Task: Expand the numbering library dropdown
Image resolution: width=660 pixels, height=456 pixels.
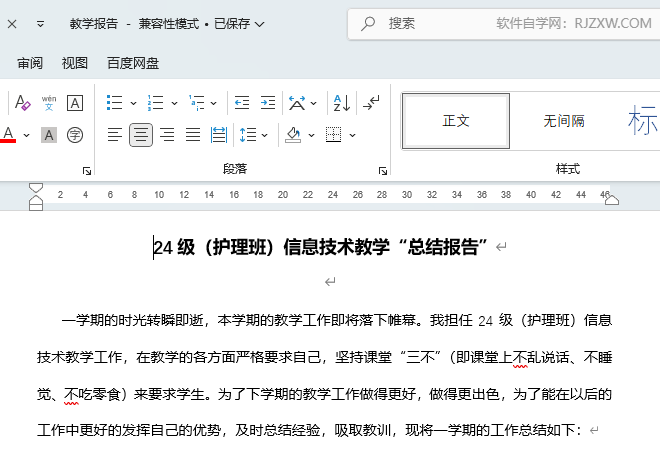Action: (x=174, y=103)
